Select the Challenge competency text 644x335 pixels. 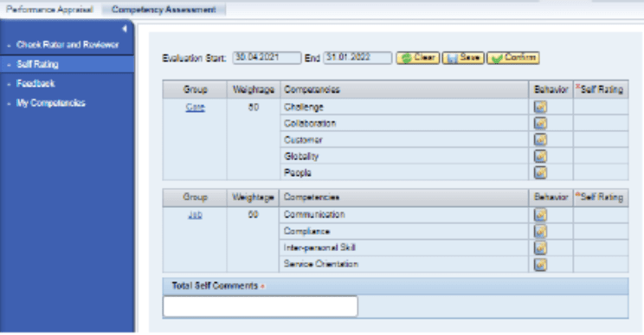(304, 107)
